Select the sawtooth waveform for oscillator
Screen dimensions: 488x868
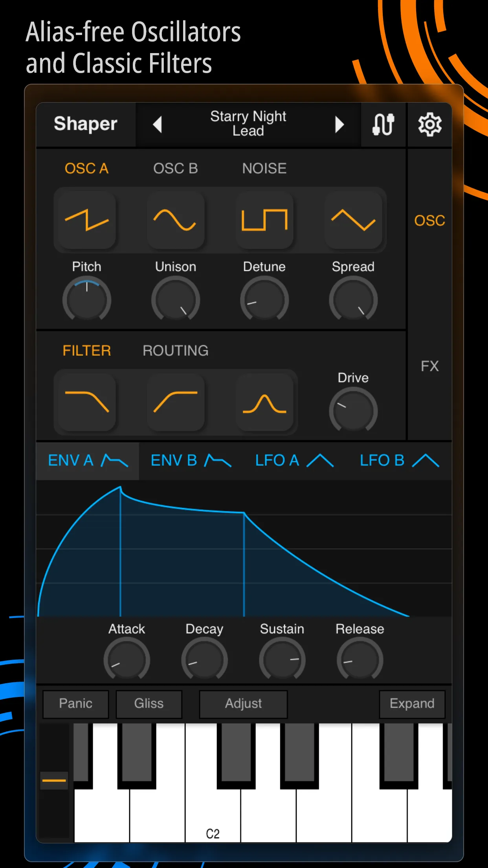click(87, 220)
